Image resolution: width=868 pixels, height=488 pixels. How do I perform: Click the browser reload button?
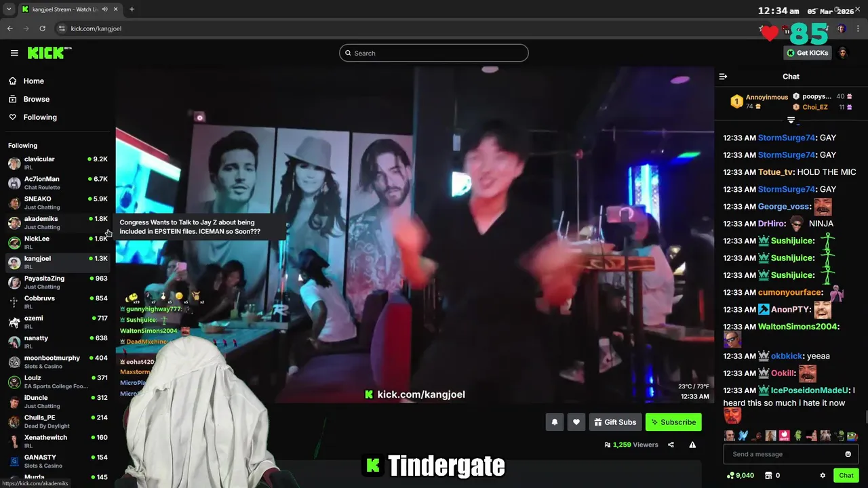[x=42, y=28]
